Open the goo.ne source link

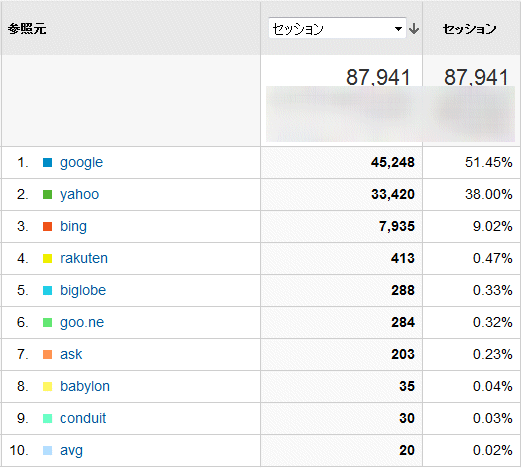pos(82,323)
